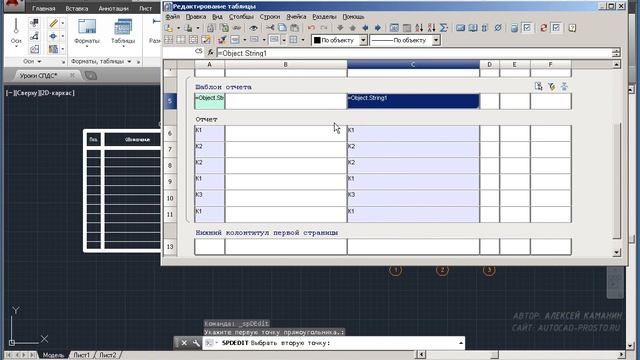Screen dimensions: 640x360
Task: Click the format painter brush icon
Action: click(x=222, y=40)
